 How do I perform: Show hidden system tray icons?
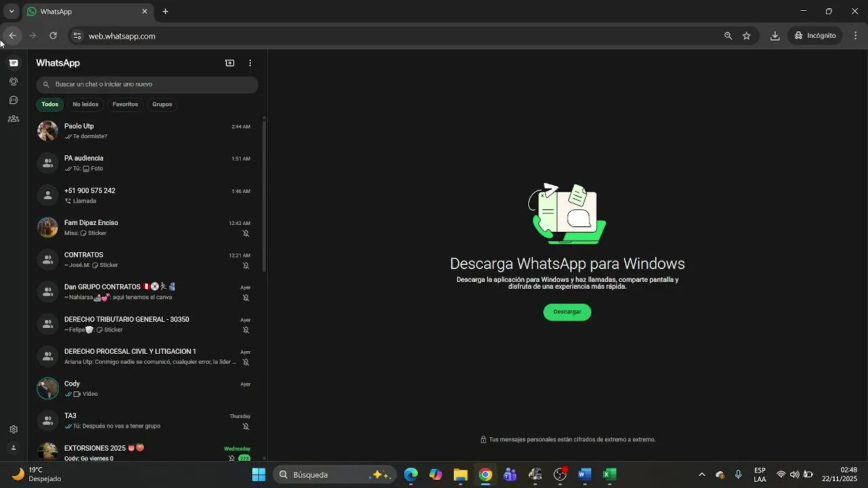pos(702,474)
